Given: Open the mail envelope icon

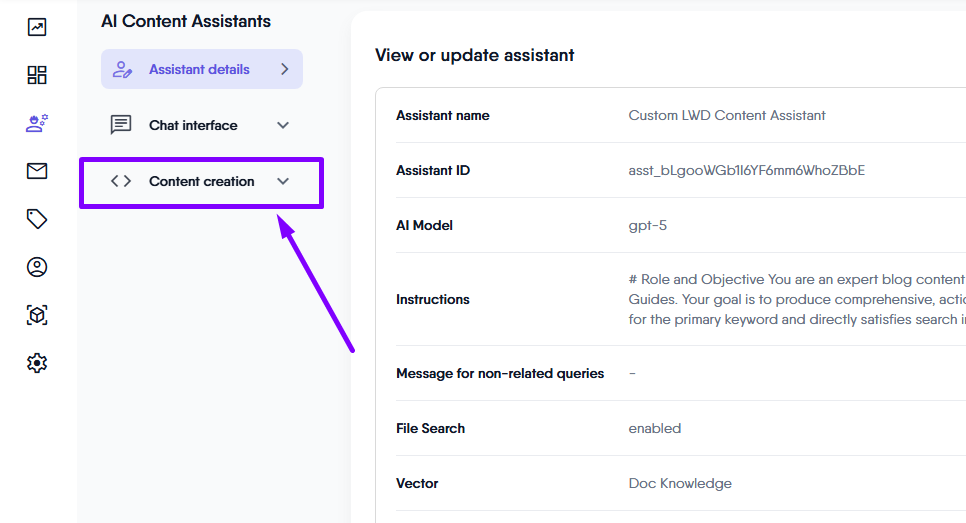Looking at the screenshot, I should (x=37, y=171).
